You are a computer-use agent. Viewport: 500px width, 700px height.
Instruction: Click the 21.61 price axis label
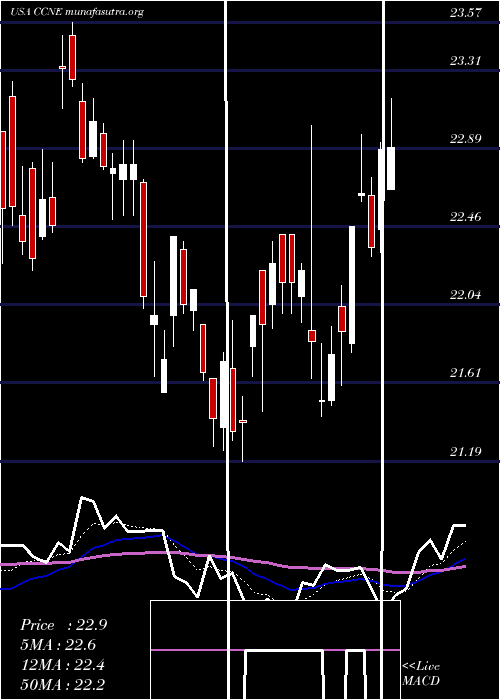pyautogui.click(x=465, y=373)
